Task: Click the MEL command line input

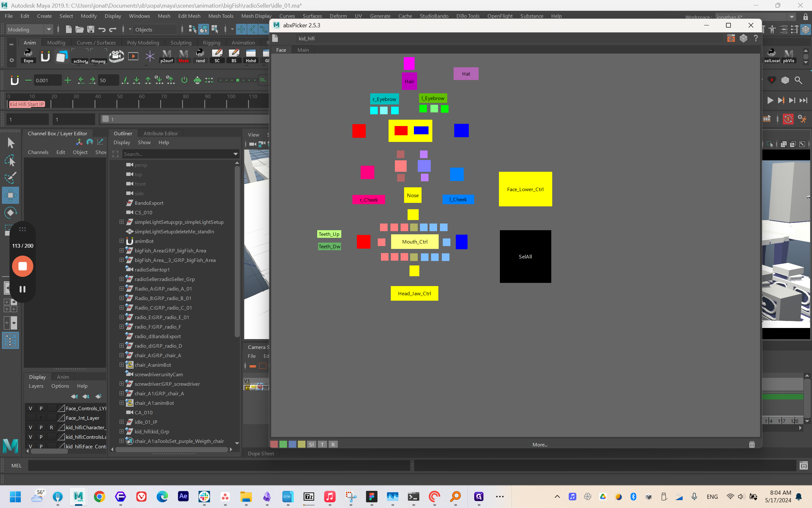Action: point(219,465)
